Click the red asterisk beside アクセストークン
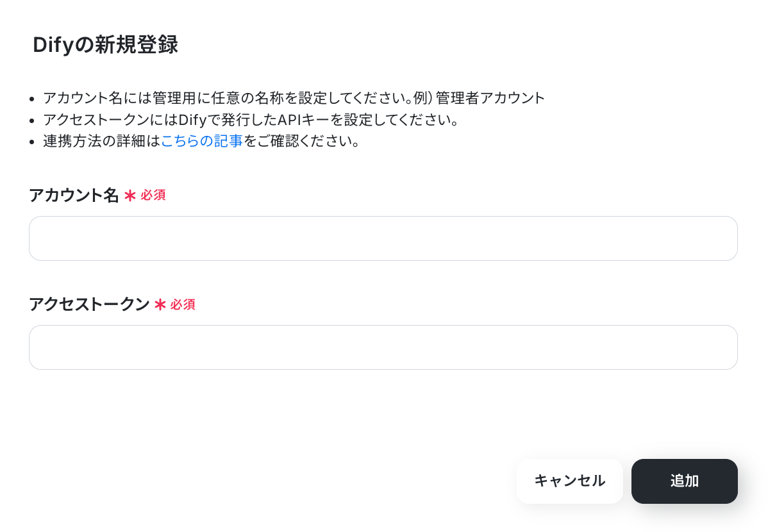The height and width of the screenshot is (532, 768). pos(160,304)
